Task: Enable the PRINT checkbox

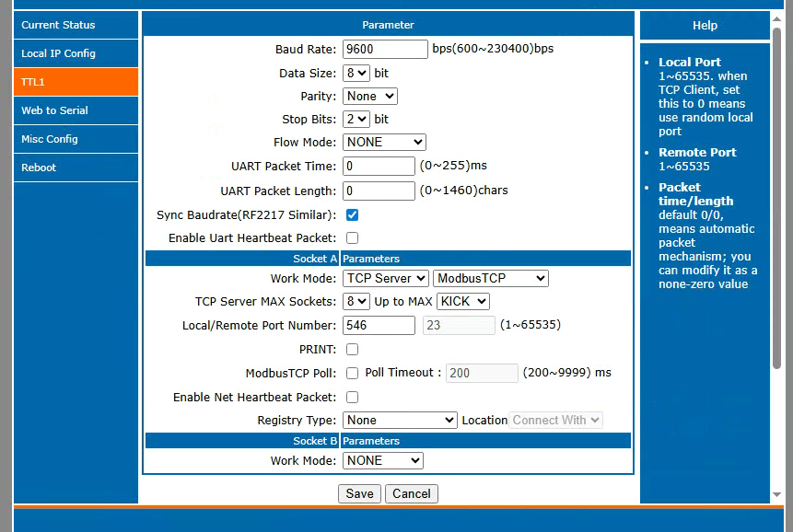Action: pyautogui.click(x=352, y=350)
